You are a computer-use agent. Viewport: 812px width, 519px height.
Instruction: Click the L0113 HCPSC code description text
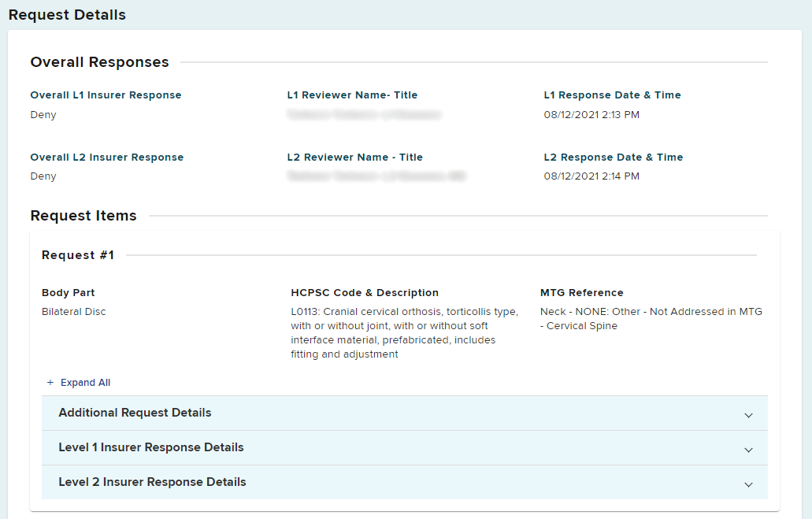click(404, 332)
